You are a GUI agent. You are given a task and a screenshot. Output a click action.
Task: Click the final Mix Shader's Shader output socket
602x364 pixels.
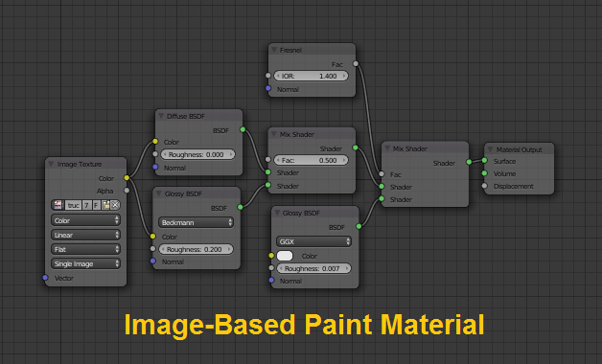[x=469, y=162]
